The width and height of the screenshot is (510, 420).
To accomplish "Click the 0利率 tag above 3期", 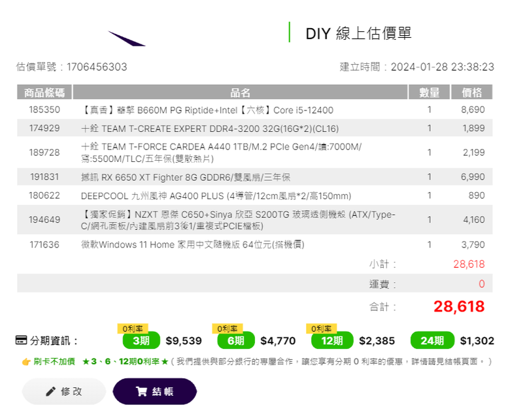I will [x=133, y=329].
